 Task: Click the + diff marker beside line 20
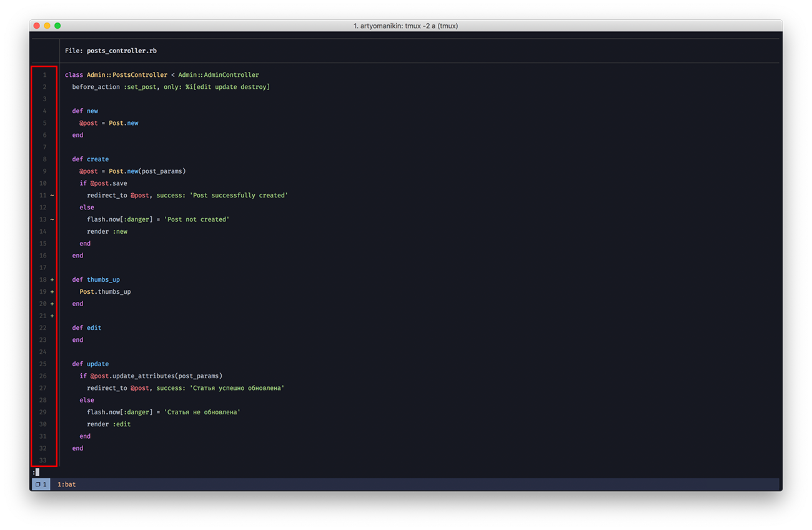point(52,303)
